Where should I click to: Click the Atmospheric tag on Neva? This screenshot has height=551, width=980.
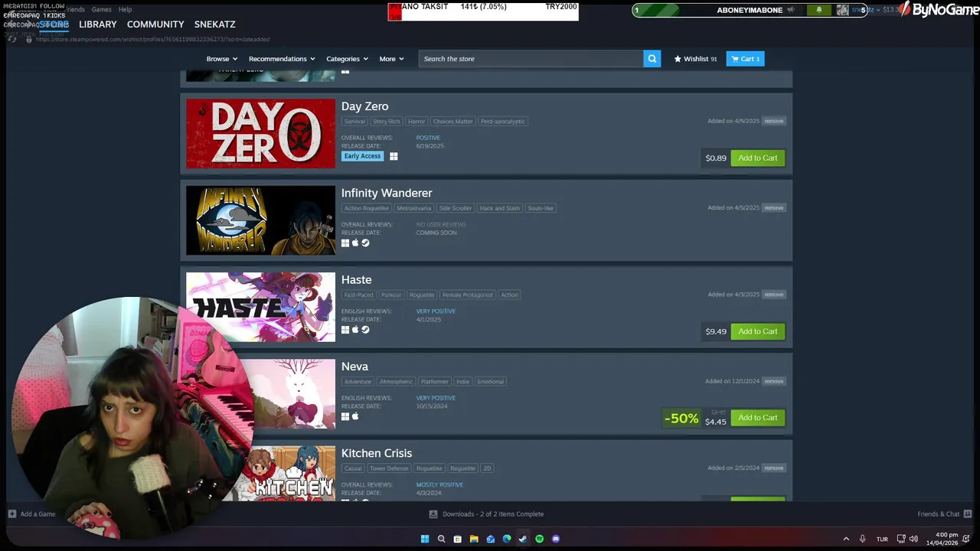click(396, 381)
